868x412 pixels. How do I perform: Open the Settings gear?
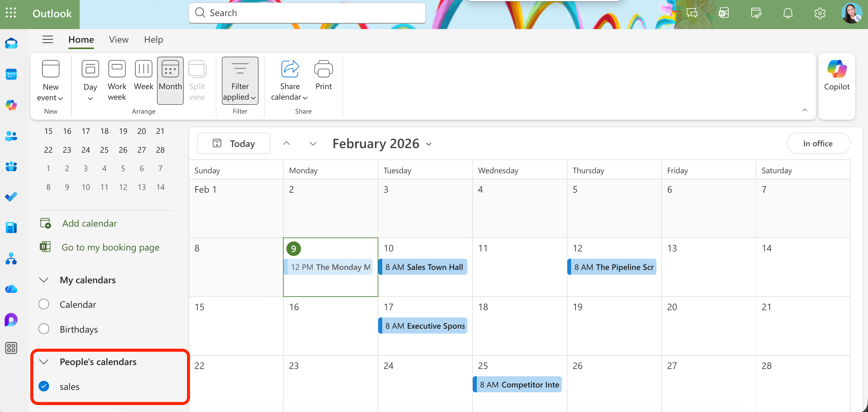click(820, 13)
